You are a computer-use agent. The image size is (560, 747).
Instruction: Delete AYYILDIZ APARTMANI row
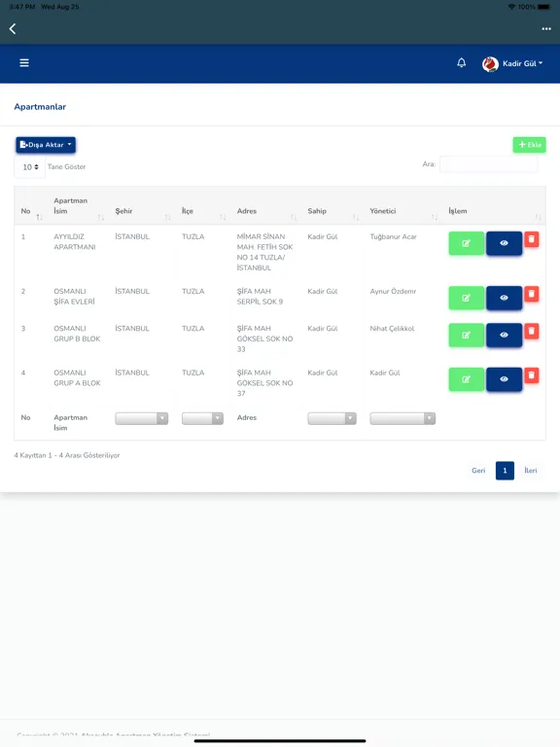(x=532, y=239)
